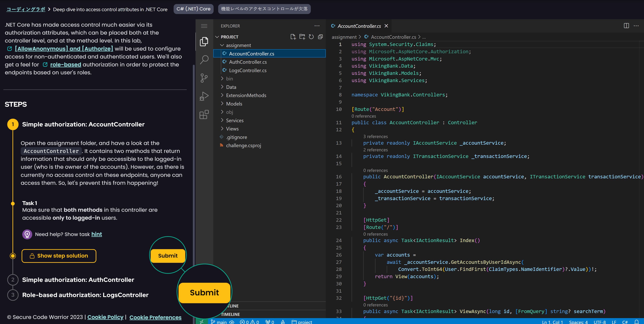Click assignment in the breadcrumb bar
The image size is (644, 324).
(344, 37)
